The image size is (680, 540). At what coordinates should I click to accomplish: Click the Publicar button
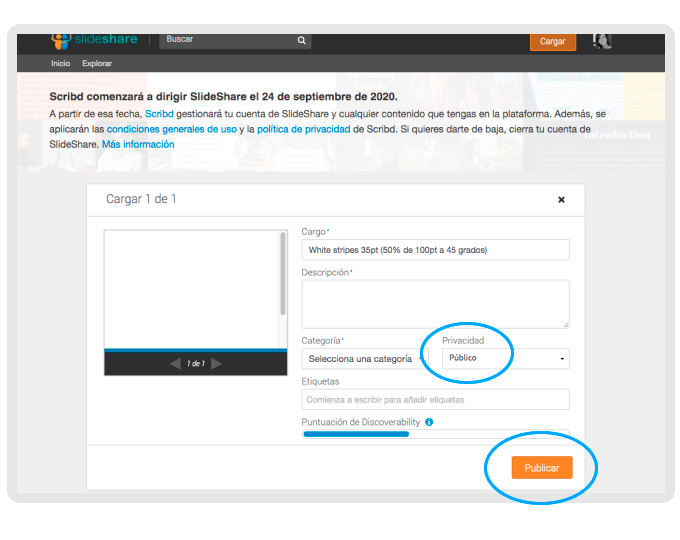tap(542, 468)
